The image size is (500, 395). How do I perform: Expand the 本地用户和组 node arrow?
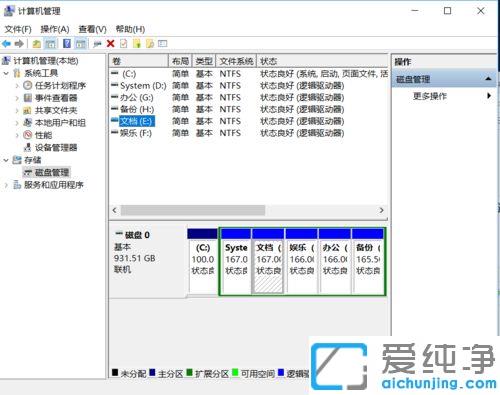17,123
